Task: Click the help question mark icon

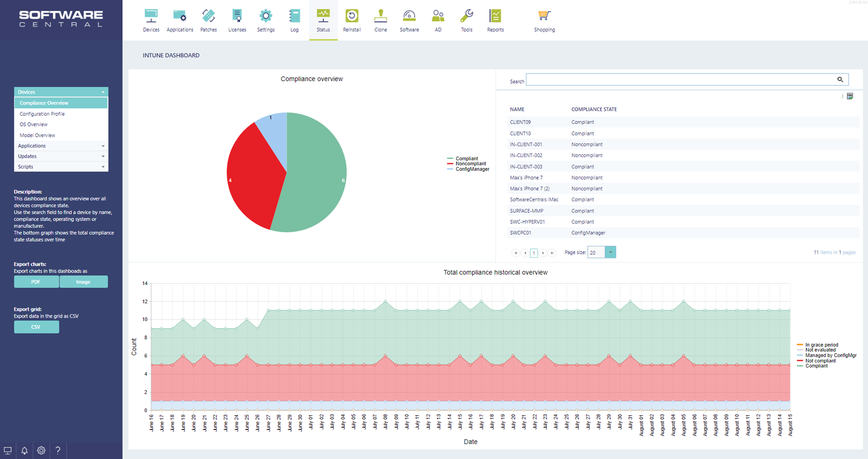Action: [58, 450]
